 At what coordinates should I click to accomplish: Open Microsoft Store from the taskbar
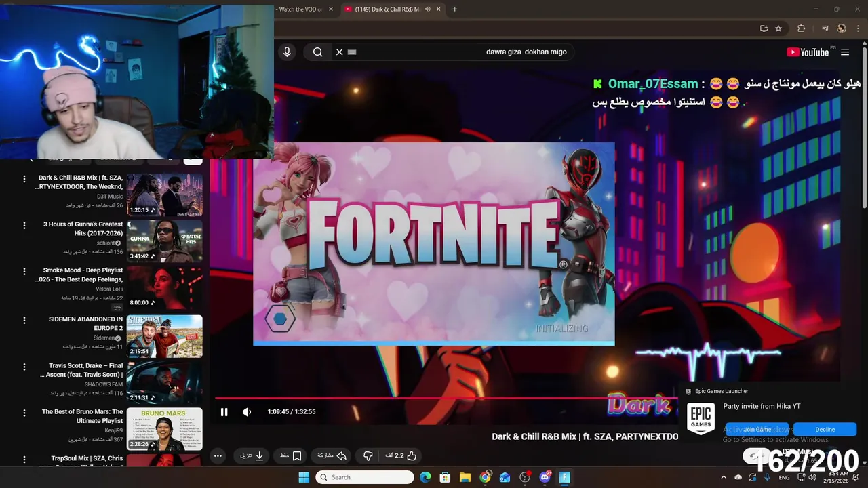pos(445,477)
